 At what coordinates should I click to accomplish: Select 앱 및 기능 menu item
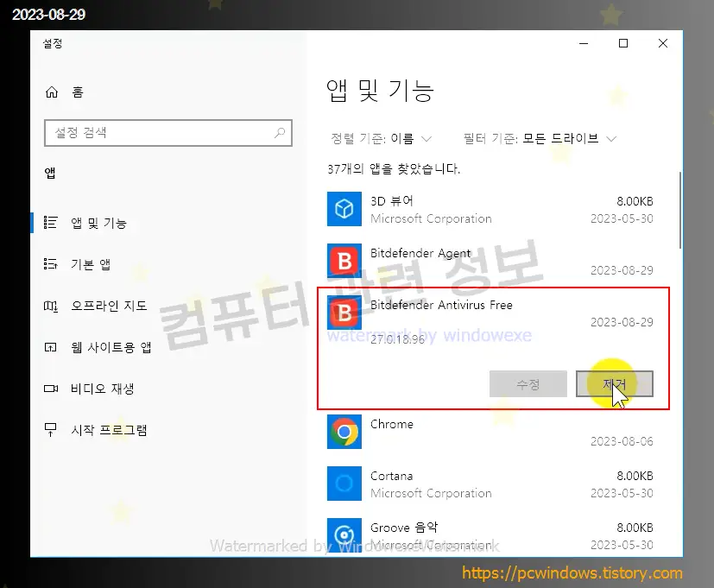pos(98,223)
